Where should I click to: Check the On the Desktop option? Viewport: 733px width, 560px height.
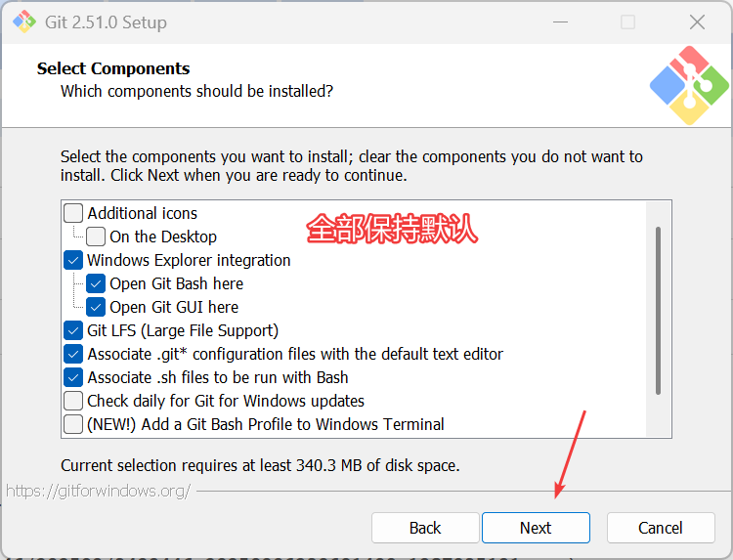96,237
